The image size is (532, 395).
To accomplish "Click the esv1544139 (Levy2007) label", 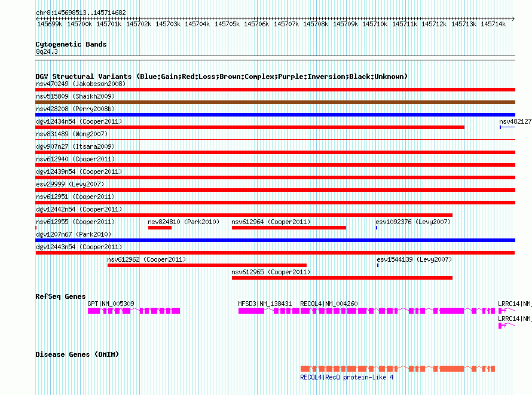I will 414,259.
